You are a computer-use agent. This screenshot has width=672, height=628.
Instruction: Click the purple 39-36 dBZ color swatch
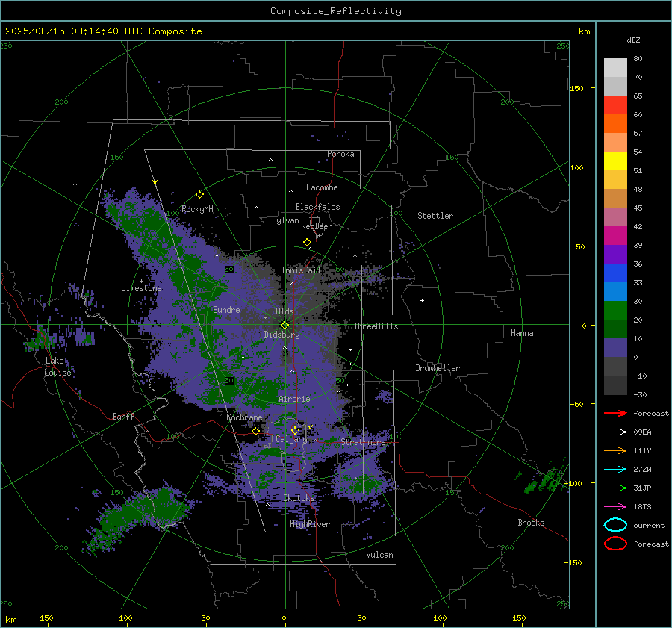point(615,254)
